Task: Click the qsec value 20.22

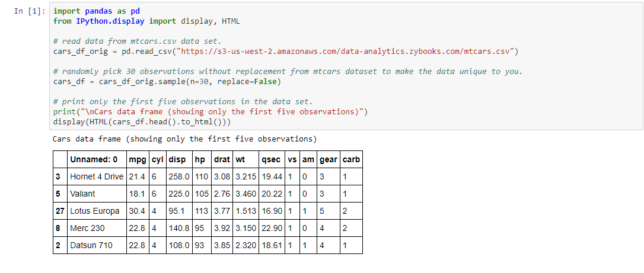Action: [272, 194]
